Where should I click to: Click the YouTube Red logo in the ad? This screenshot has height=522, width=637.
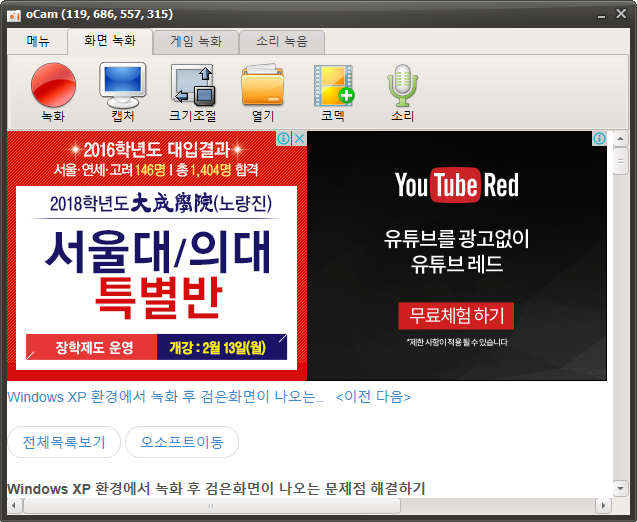click(x=457, y=185)
